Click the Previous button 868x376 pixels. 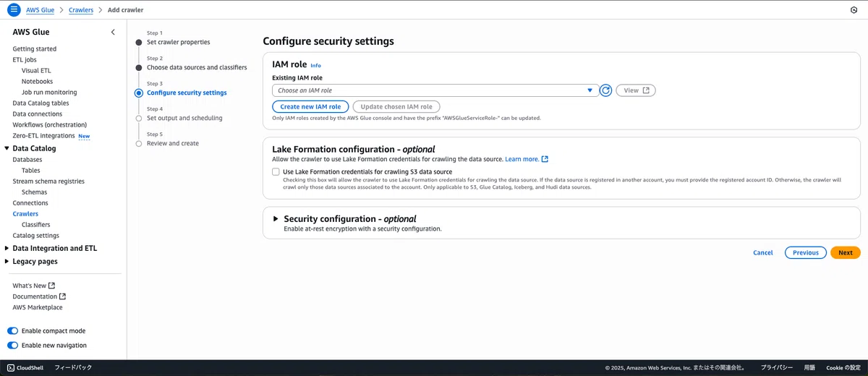(805, 252)
